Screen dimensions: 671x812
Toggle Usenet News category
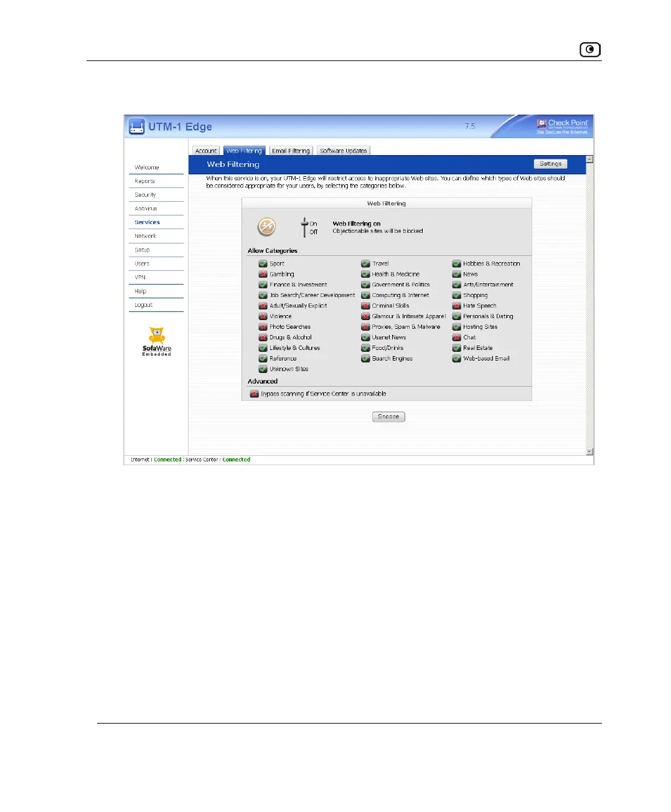[x=365, y=338]
